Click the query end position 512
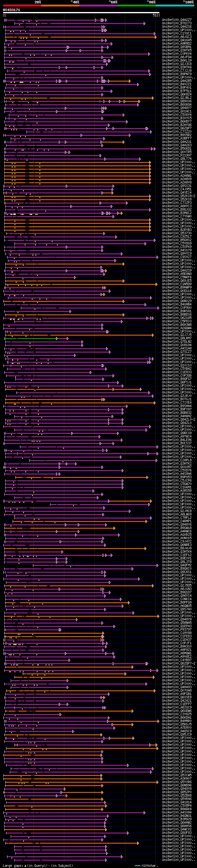Image resolution: width=197 pixels, height=868 pixels. (x=155, y=15)
